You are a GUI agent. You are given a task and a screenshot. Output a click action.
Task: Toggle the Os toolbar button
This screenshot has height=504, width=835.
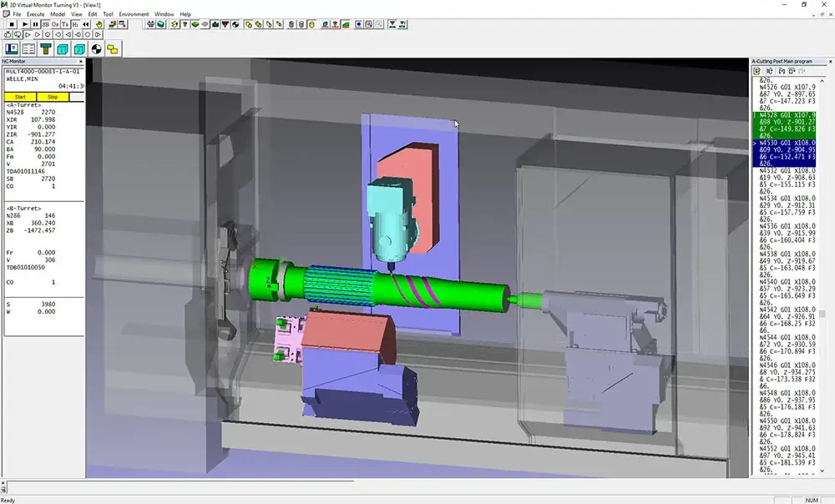coord(55,24)
